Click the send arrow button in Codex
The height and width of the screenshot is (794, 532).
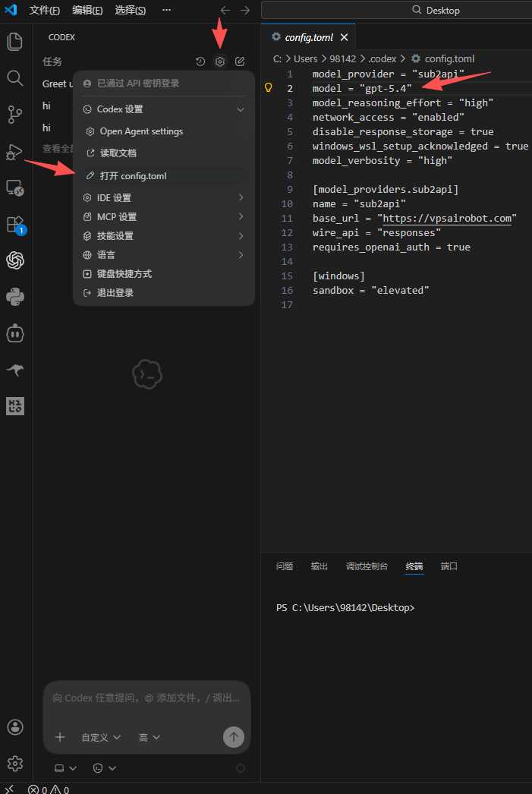tap(234, 737)
